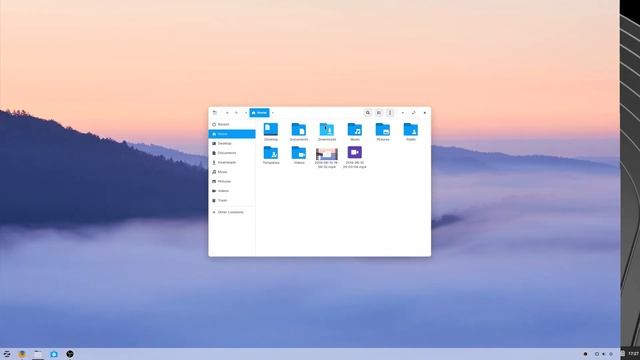
Task: Open the Downloads folder icon
Action: (x=327, y=130)
